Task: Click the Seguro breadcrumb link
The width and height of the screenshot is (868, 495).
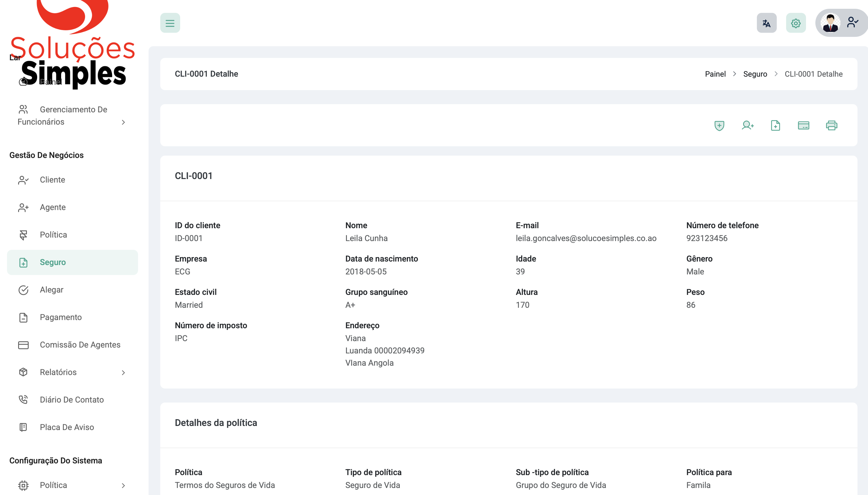Action: [755, 74]
